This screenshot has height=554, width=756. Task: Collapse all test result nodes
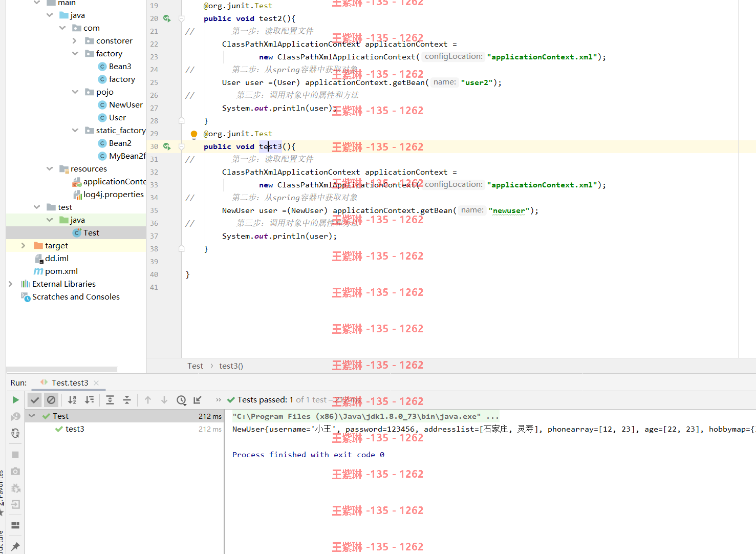coord(127,400)
